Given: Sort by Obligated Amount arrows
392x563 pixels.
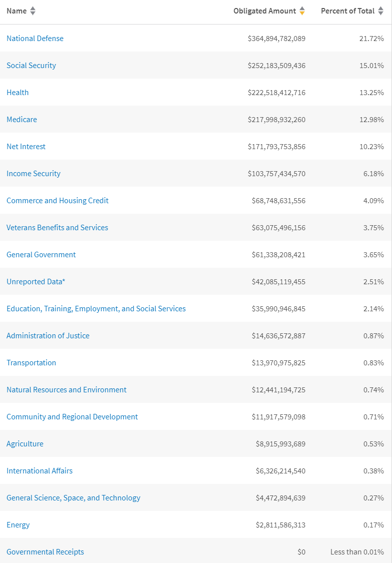Looking at the screenshot, I should [x=302, y=11].
